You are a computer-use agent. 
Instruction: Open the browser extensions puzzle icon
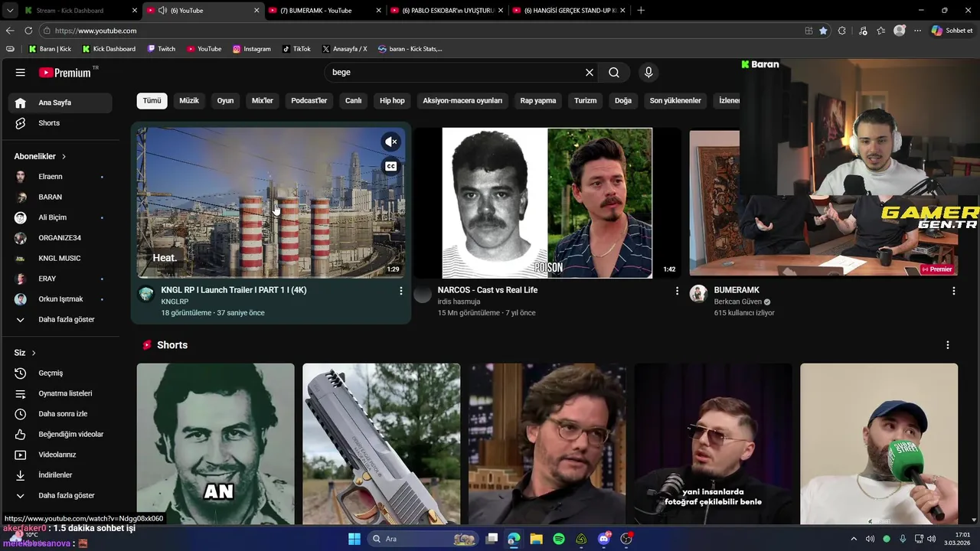click(842, 31)
